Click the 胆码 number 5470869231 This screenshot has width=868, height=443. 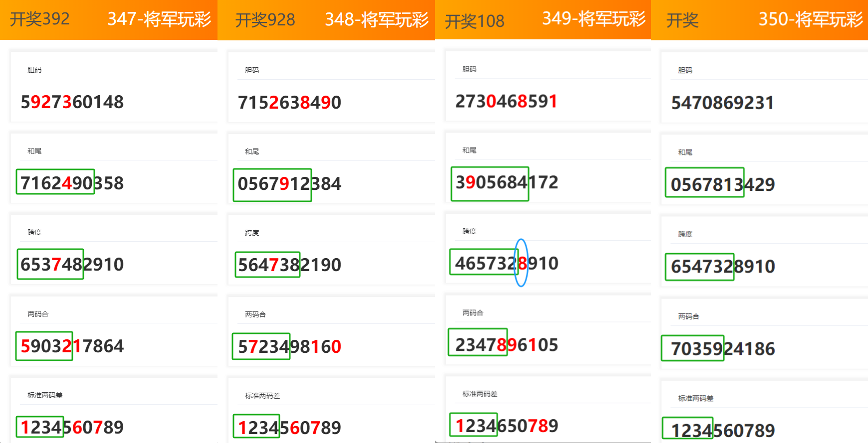[x=723, y=103]
